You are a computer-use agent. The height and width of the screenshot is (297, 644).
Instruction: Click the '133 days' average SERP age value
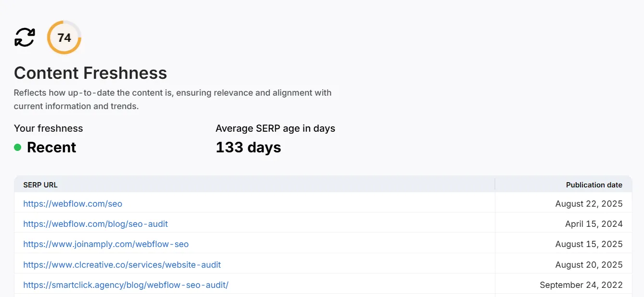(x=248, y=147)
